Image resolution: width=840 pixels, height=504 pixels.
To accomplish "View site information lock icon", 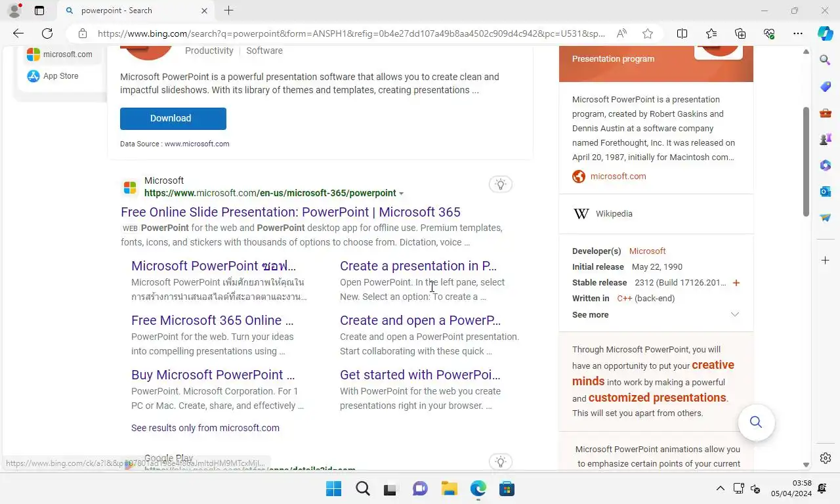I will click(82, 33).
